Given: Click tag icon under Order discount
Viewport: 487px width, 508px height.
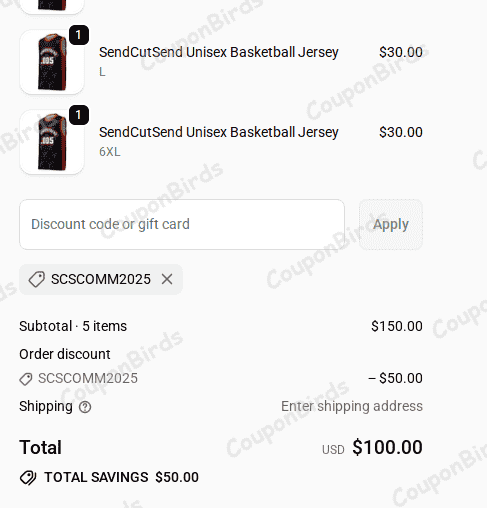Looking at the screenshot, I should (x=26, y=379).
